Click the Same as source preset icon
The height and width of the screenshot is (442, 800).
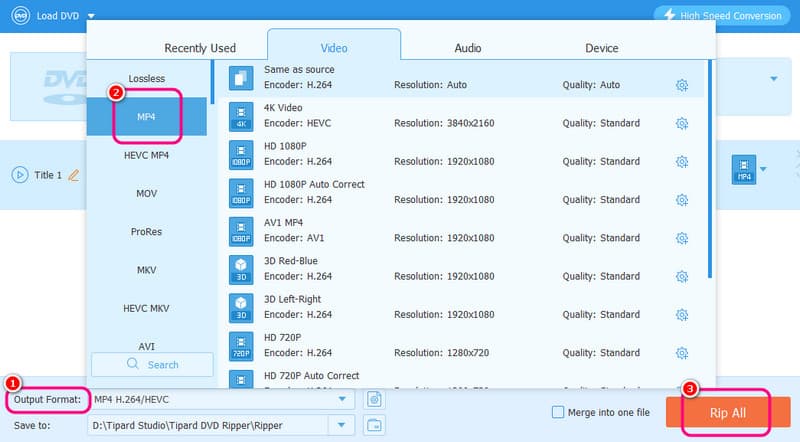pos(241,79)
